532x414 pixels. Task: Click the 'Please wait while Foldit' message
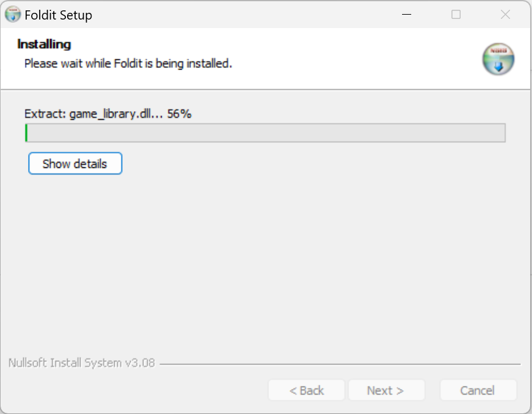(128, 63)
